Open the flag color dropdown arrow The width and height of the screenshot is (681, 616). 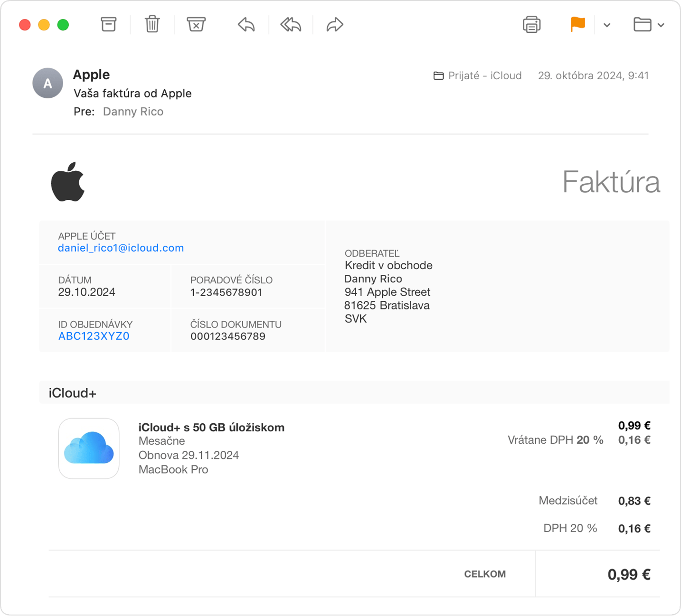(x=607, y=25)
